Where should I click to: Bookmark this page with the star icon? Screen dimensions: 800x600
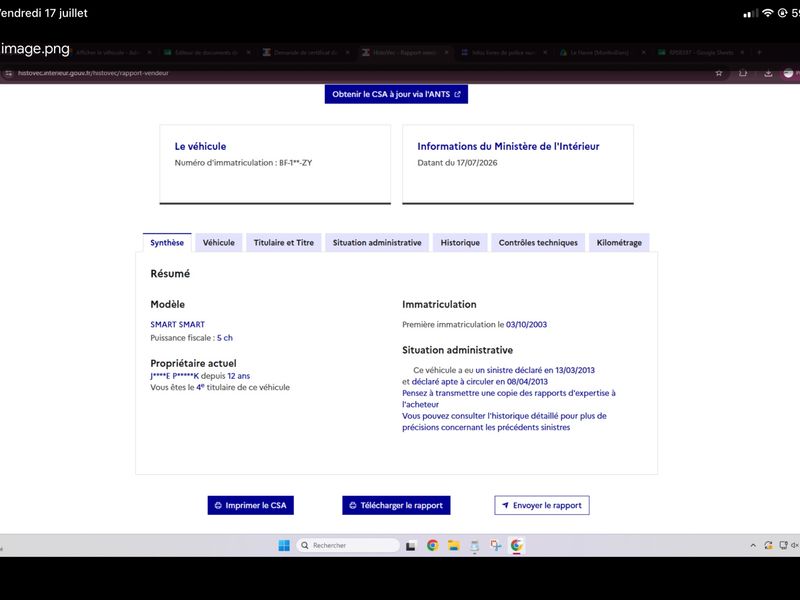719,73
